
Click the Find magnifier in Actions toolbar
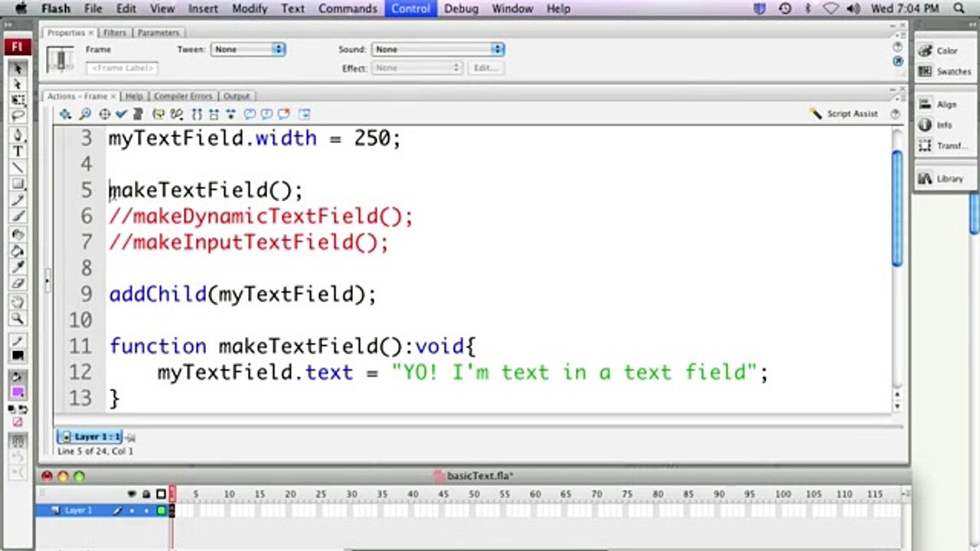[85, 114]
